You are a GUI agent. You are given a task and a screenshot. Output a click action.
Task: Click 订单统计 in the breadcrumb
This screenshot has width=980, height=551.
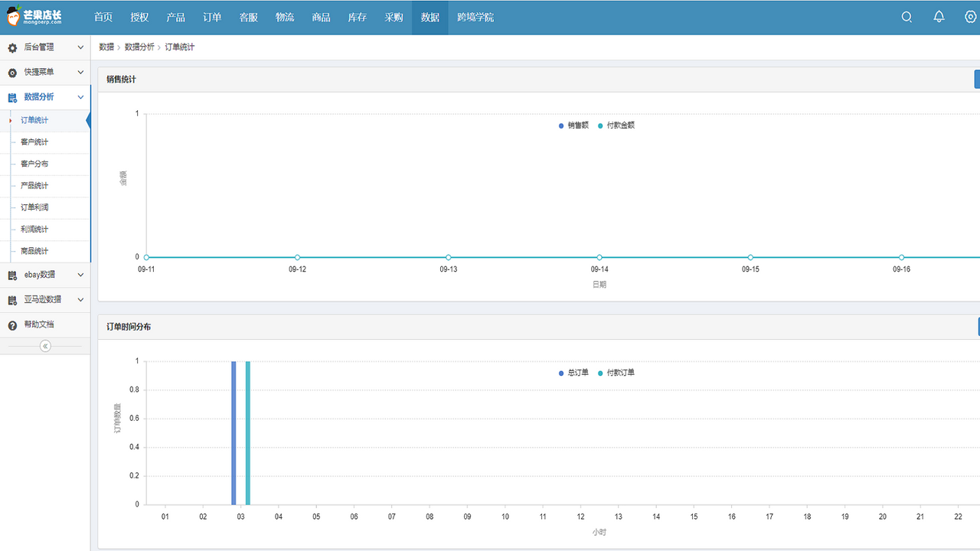tap(180, 47)
